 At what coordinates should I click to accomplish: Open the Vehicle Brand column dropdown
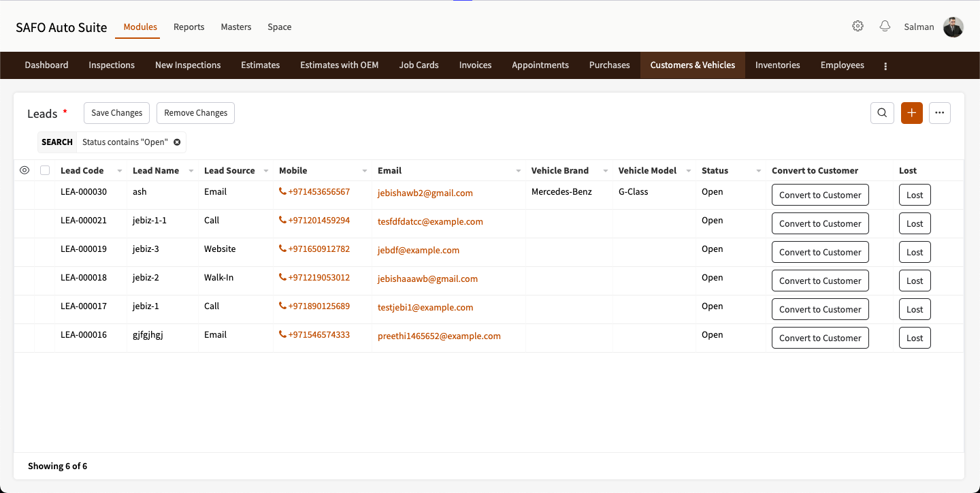pos(604,170)
